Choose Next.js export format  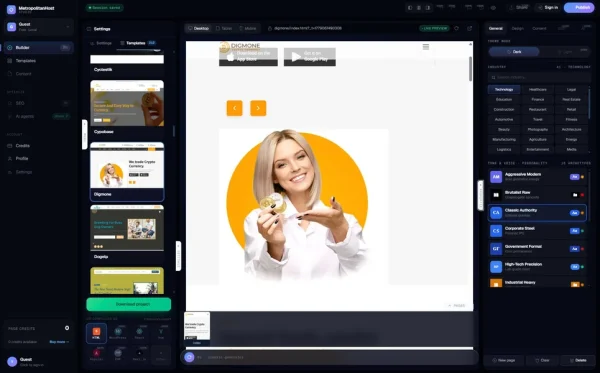[x=139, y=355]
